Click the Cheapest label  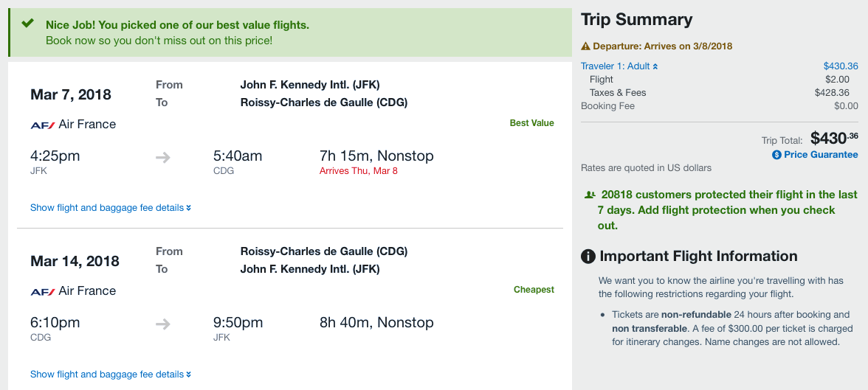534,290
